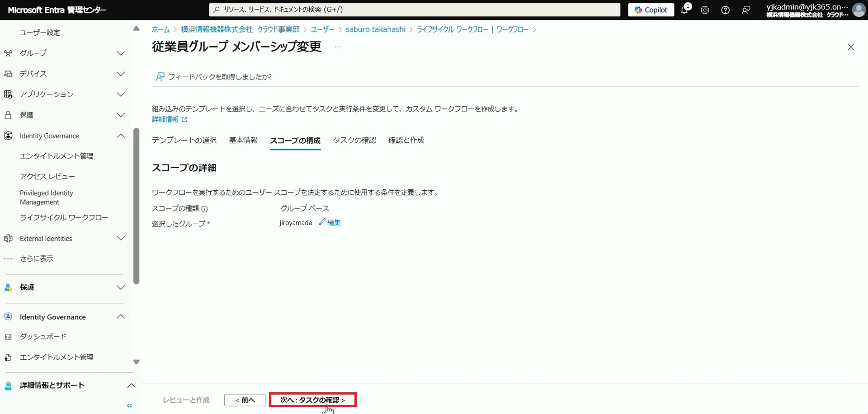Switch to the タスクの確認 tab
Image resolution: width=868 pixels, height=414 pixels.
(x=354, y=140)
